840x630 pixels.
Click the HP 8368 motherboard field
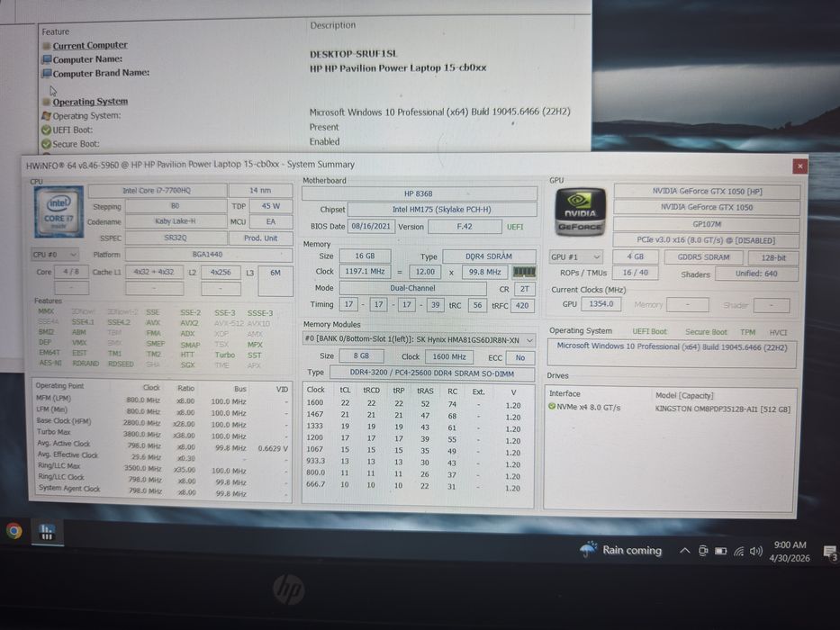click(419, 193)
